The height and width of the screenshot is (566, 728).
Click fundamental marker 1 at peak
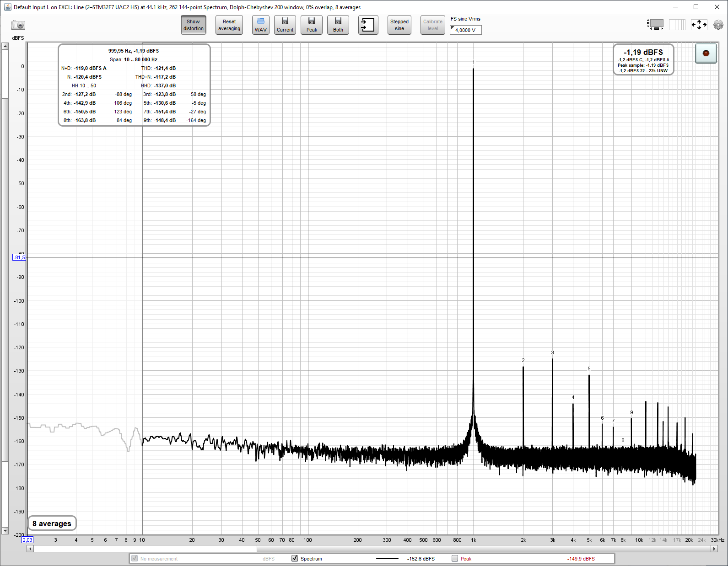[473, 62]
